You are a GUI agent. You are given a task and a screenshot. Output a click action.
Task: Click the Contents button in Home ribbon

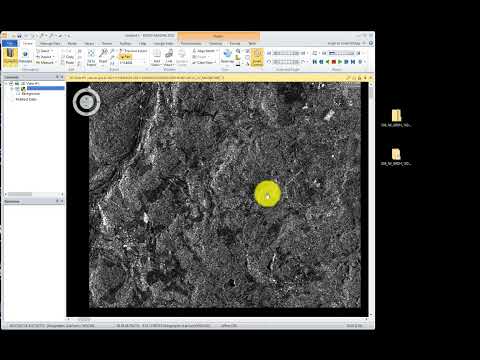point(10,57)
